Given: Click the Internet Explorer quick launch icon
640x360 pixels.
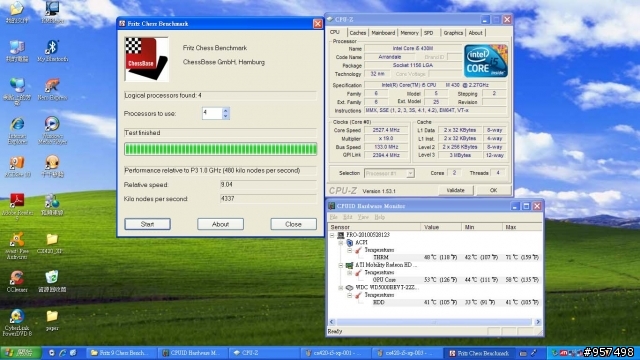Looking at the screenshot, I should click(x=62, y=353).
